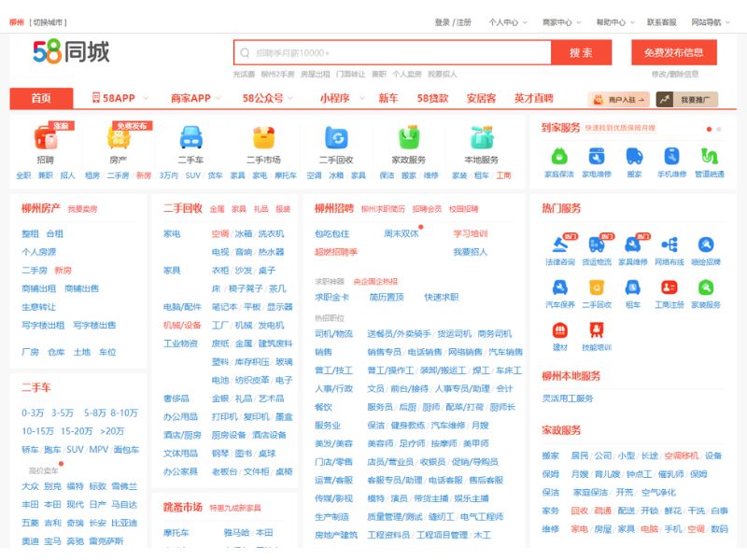Open the 我要卖房 link
Screen dimensions: 747x560
(82, 209)
